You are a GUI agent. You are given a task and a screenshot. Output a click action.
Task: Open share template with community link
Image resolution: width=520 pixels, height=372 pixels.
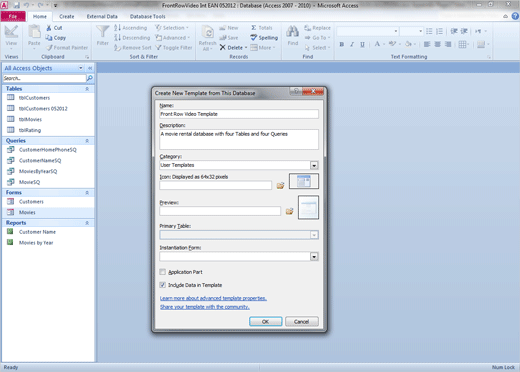click(x=205, y=307)
